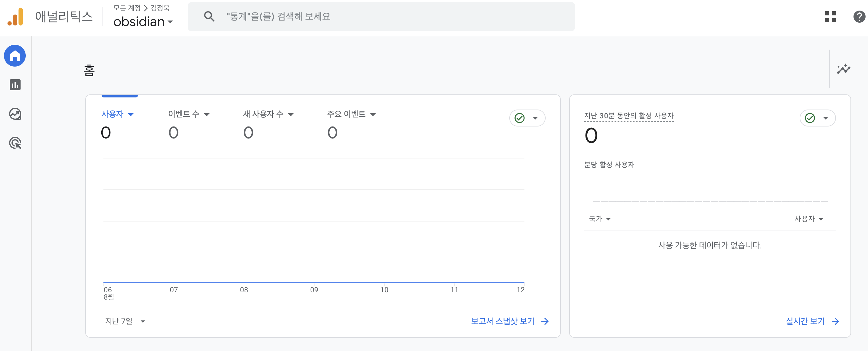868x351 pixels.
Task: Click the Home icon in the sidebar
Action: point(15,56)
